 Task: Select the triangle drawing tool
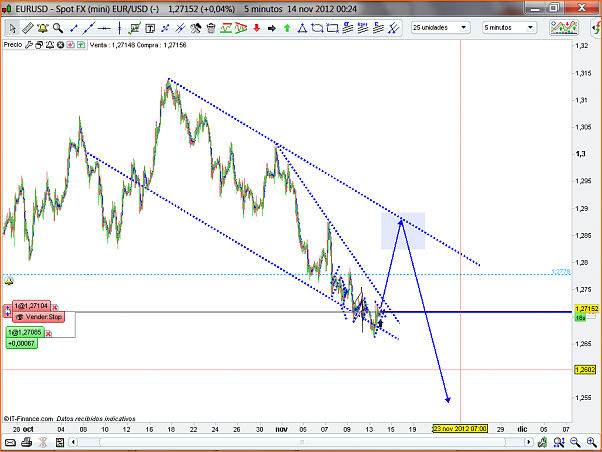point(303,28)
